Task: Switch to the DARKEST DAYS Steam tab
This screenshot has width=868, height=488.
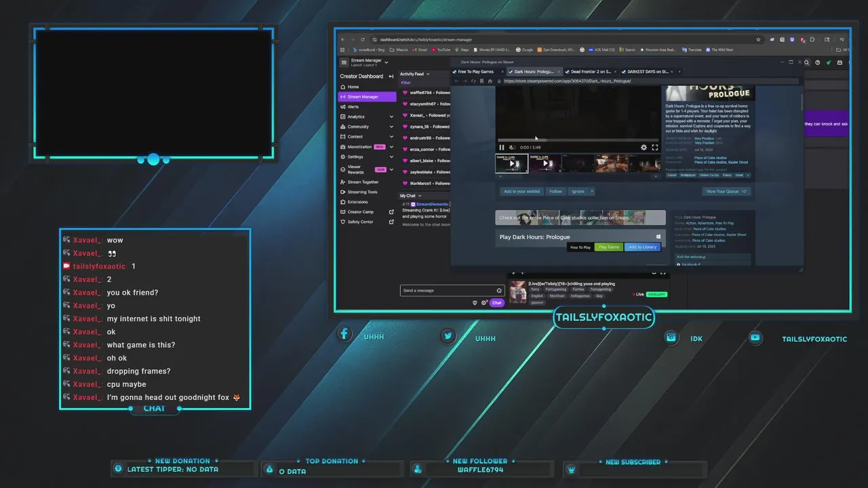Action: [x=647, y=71]
